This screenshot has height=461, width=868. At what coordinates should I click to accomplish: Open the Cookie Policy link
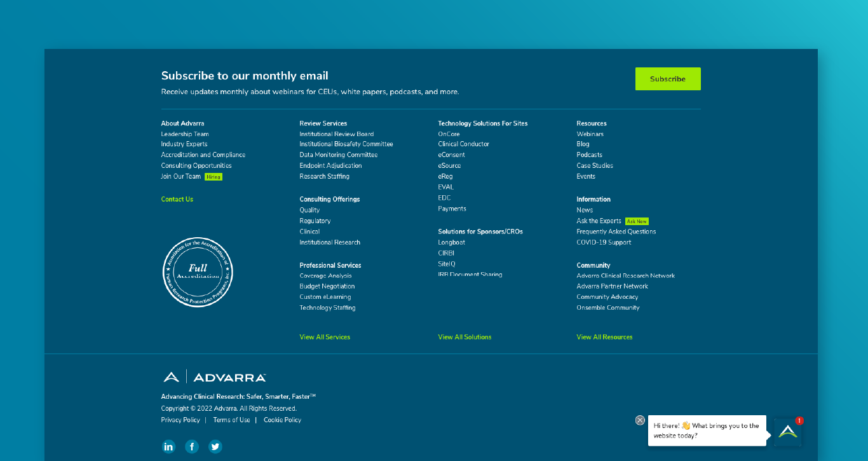(x=283, y=420)
